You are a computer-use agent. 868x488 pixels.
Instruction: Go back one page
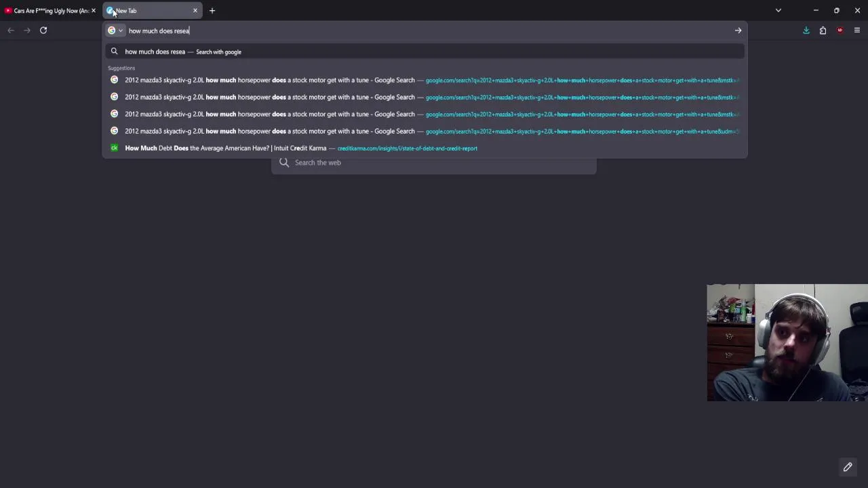click(11, 30)
